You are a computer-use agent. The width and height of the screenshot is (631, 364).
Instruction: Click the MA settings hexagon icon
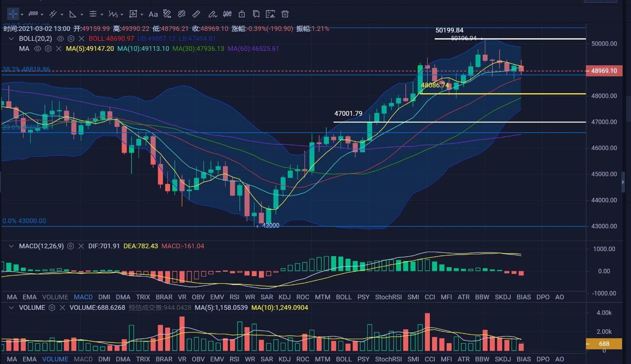pyautogui.click(x=48, y=48)
